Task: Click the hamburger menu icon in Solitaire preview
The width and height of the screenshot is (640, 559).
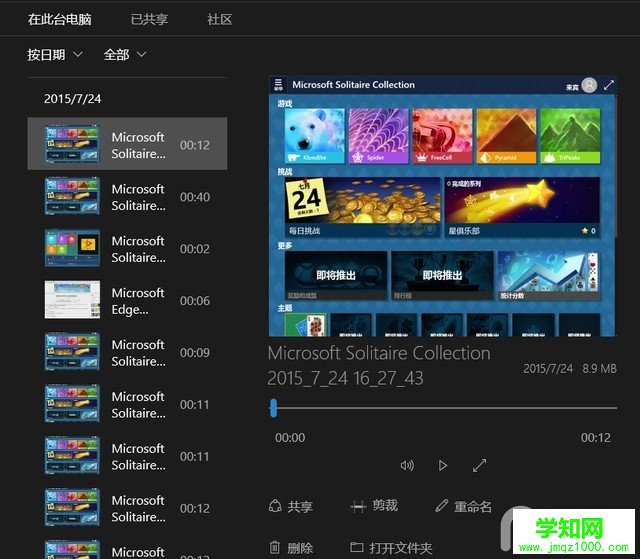Action: click(278, 84)
